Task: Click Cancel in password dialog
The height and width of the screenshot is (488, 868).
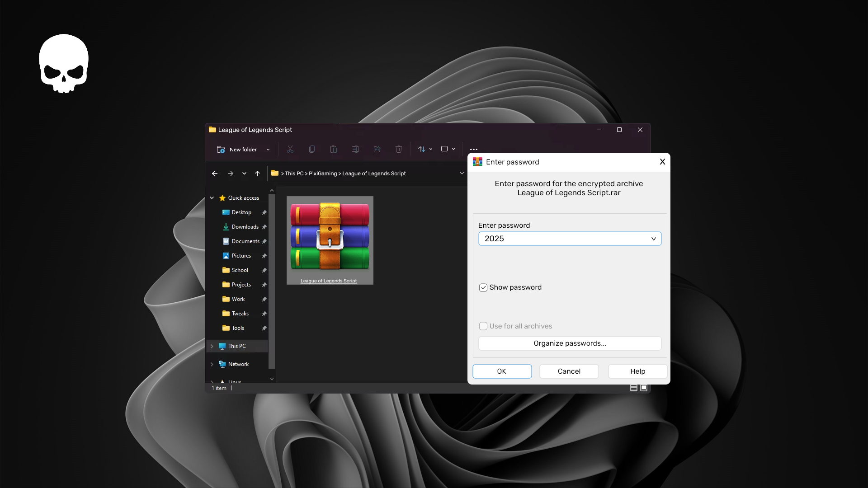Action: point(569,371)
